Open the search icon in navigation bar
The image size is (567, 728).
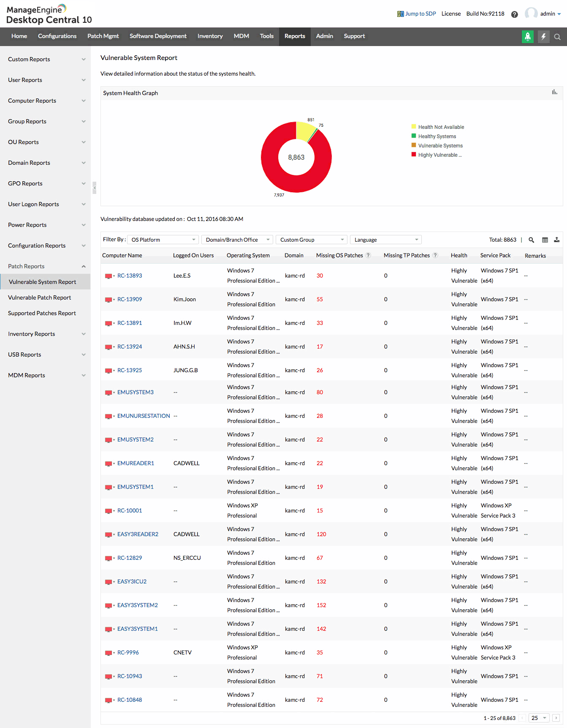[557, 37]
